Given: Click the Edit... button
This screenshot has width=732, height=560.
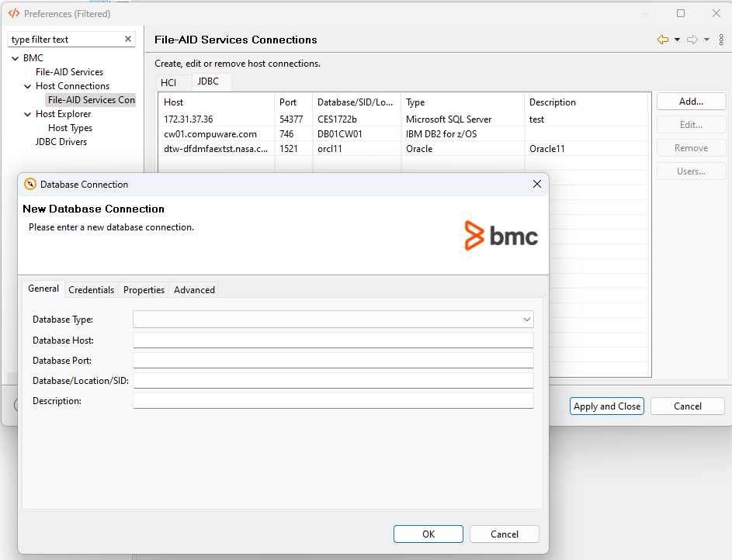Looking at the screenshot, I should click(692, 125).
